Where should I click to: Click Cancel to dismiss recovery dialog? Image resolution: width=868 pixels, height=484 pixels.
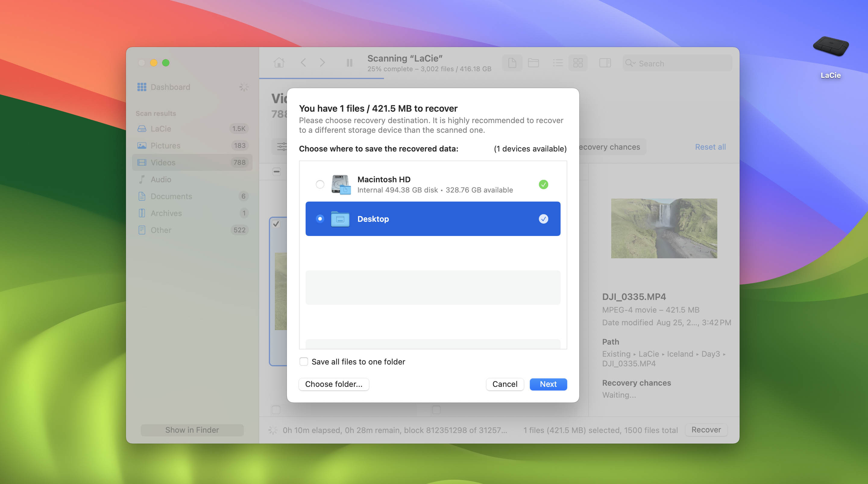coord(505,384)
